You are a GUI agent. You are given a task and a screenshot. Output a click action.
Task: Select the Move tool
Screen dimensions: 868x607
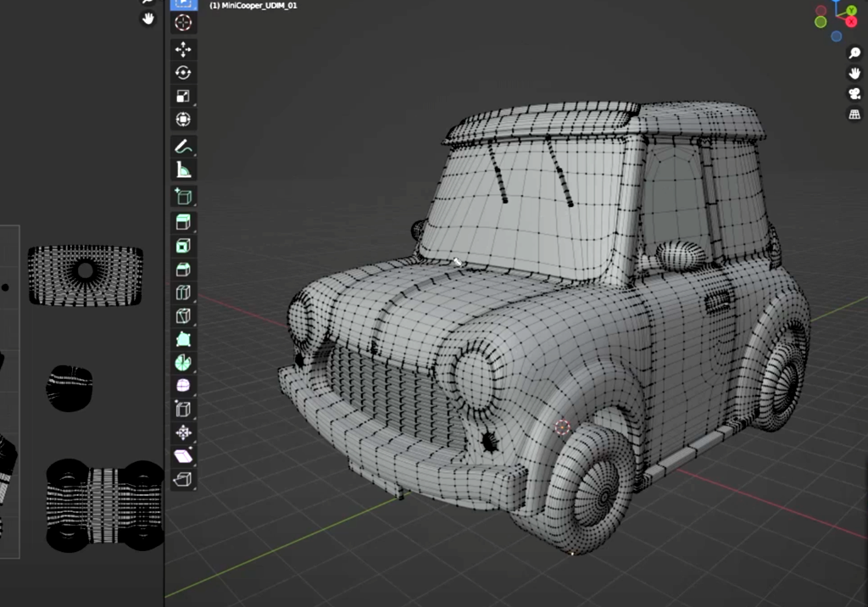point(183,49)
